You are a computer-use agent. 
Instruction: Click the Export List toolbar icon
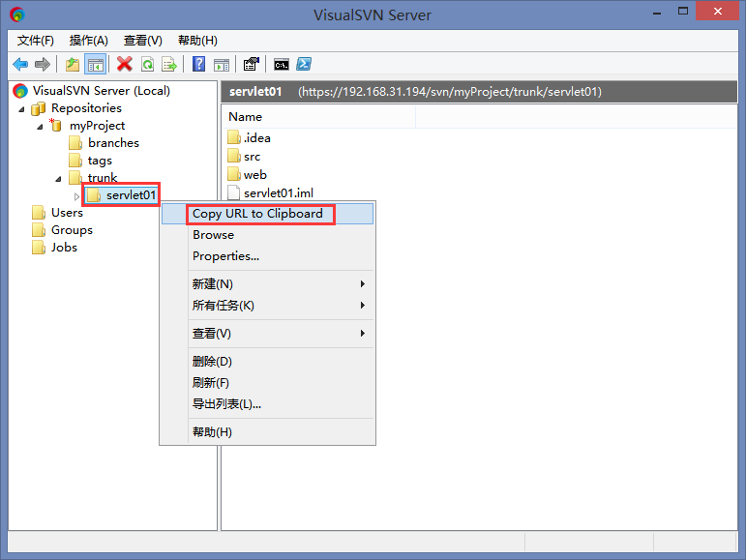[x=169, y=64]
